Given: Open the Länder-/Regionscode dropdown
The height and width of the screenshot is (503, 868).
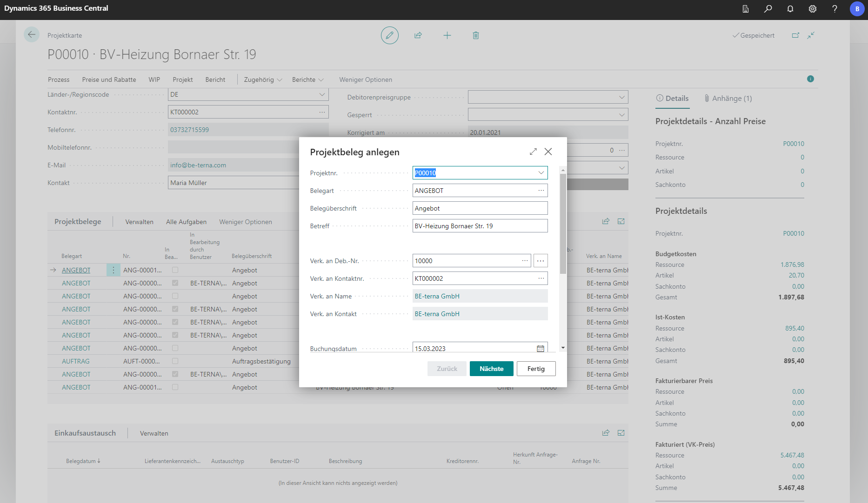Looking at the screenshot, I should pos(322,94).
